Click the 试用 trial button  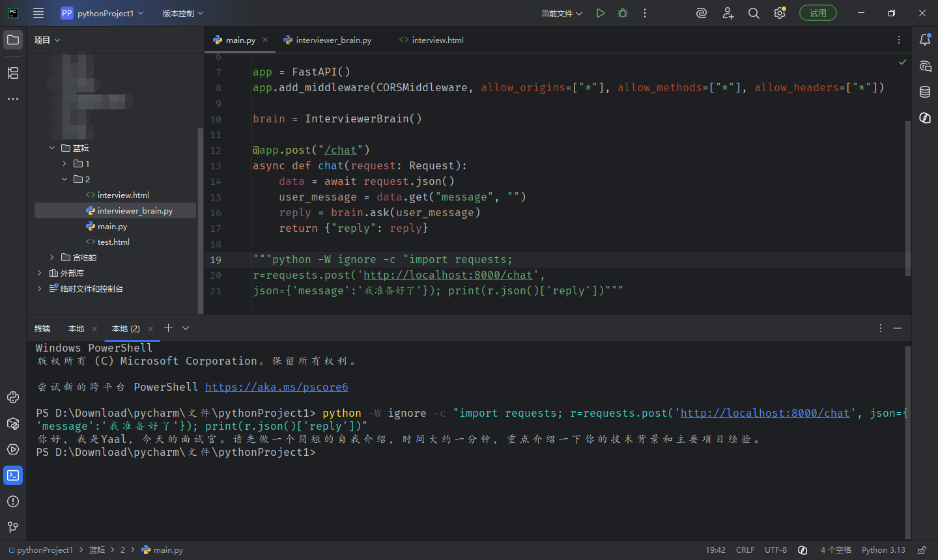(818, 13)
